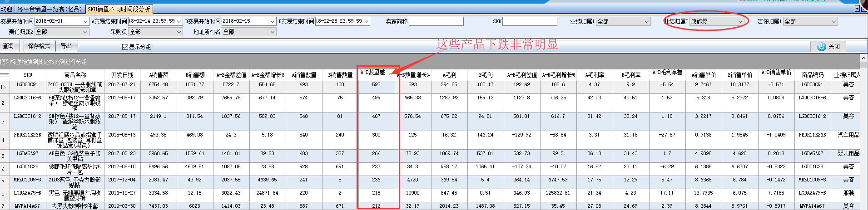Click the sort arrow in A-B数量差 header

point(390,74)
